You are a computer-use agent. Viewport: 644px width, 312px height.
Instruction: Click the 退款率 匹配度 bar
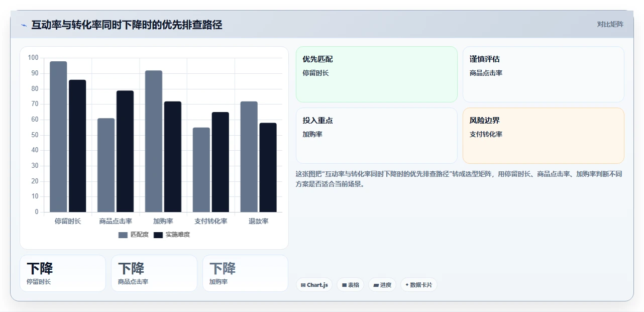pyautogui.click(x=249, y=157)
